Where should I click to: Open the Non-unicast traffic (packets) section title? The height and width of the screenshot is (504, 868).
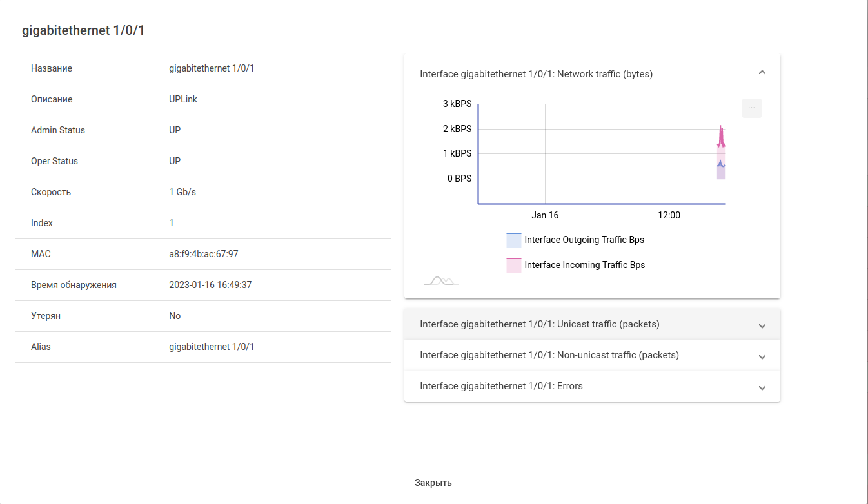pos(549,355)
